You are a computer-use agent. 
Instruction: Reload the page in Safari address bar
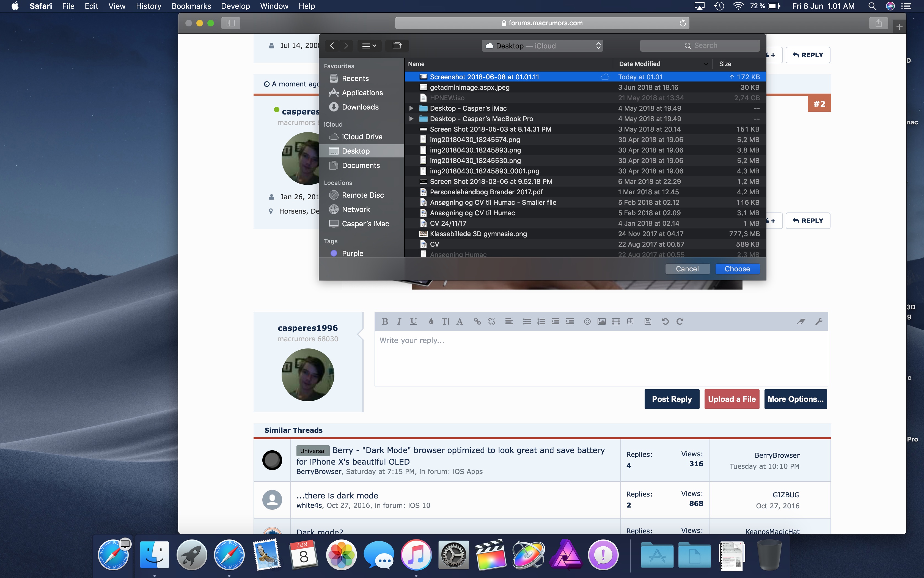(x=682, y=23)
